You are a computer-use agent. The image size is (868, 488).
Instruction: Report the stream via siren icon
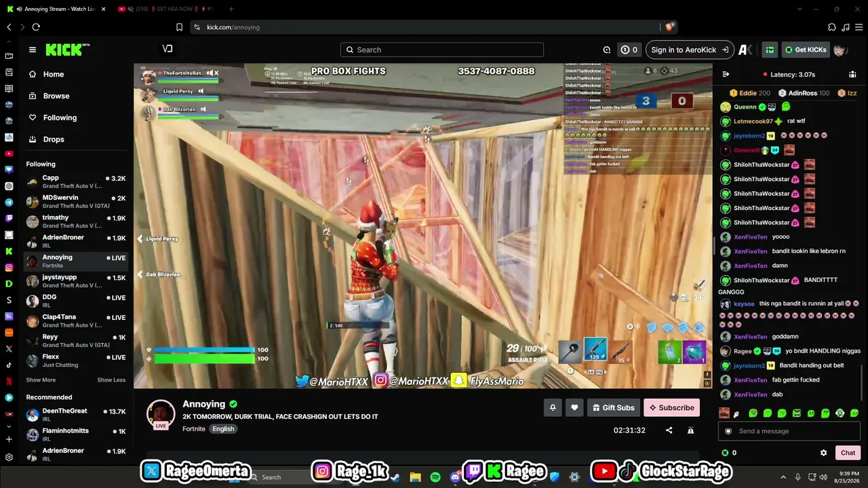click(690, 430)
